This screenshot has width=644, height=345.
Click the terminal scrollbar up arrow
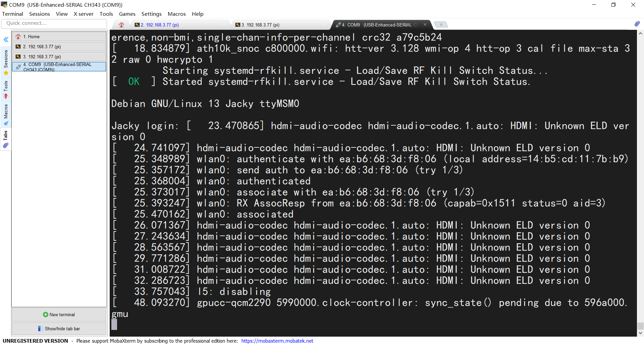[640, 33]
